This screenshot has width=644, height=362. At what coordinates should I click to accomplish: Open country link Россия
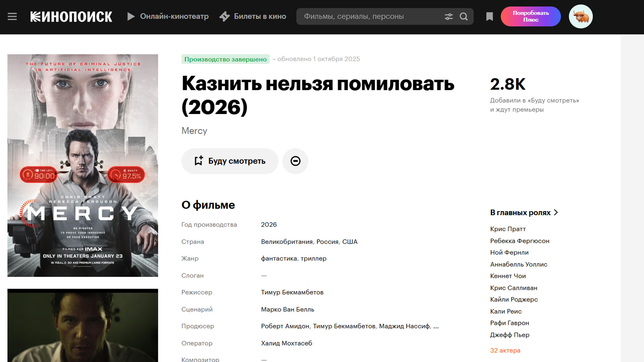pyautogui.click(x=327, y=242)
